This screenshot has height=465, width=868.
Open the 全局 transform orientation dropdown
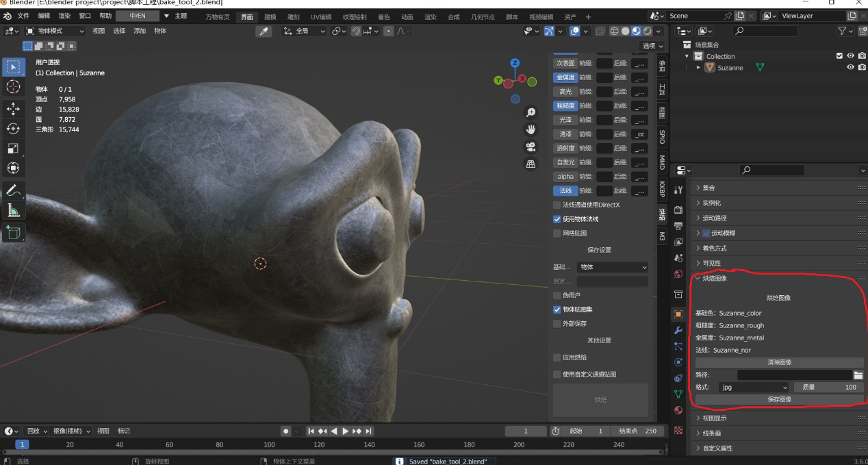point(304,31)
